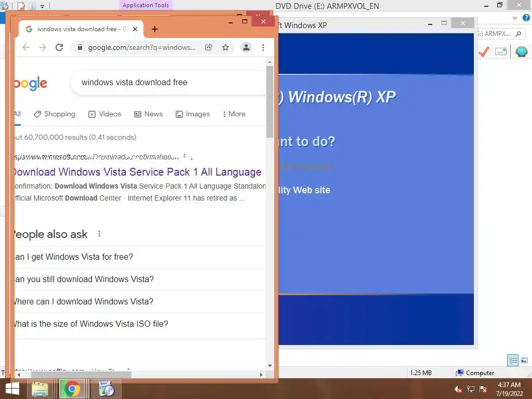Bookmark this page with the star icon

pos(225,47)
